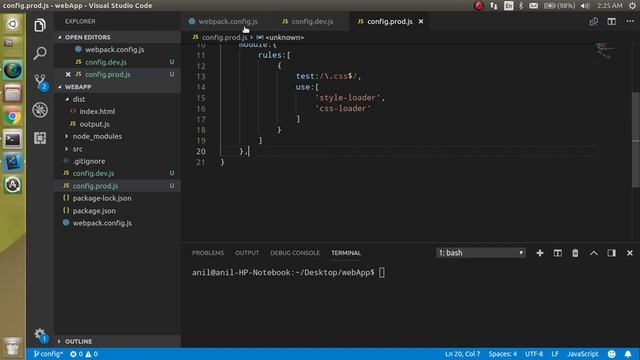The width and height of the screenshot is (640, 360).
Task: Change indentation via Spaces: 4
Action: pyautogui.click(x=502, y=354)
